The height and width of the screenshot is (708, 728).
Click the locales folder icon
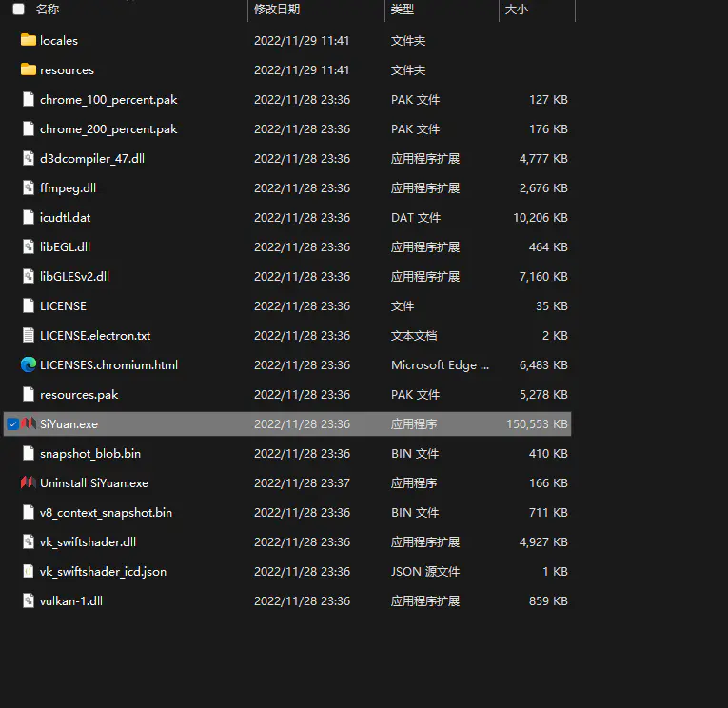(29, 40)
